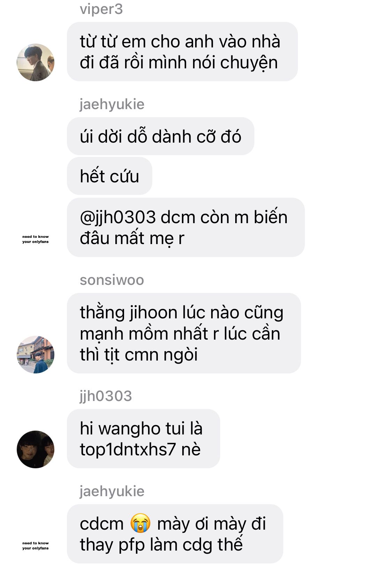Tap sonsiwoo's avatar with the street photo
The height and width of the screenshot is (568, 392).
pyautogui.click(x=36, y=355)
